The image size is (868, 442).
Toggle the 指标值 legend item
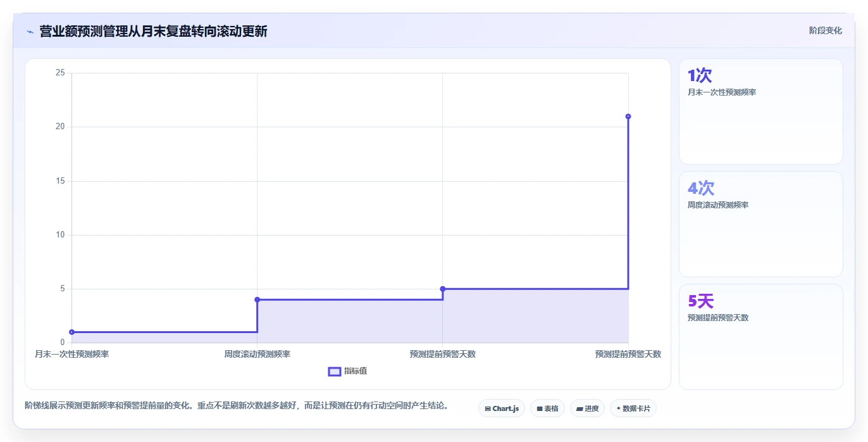347,371
